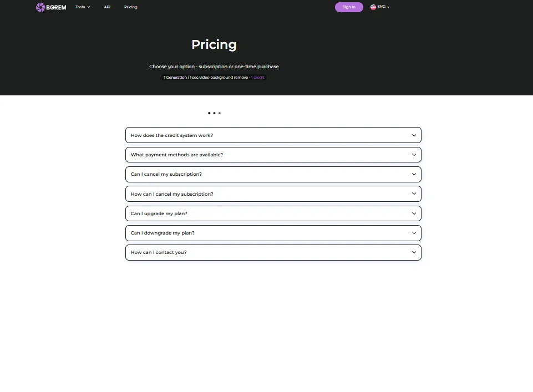
Task: Click the BGREM logo icon
Action: 40,7
